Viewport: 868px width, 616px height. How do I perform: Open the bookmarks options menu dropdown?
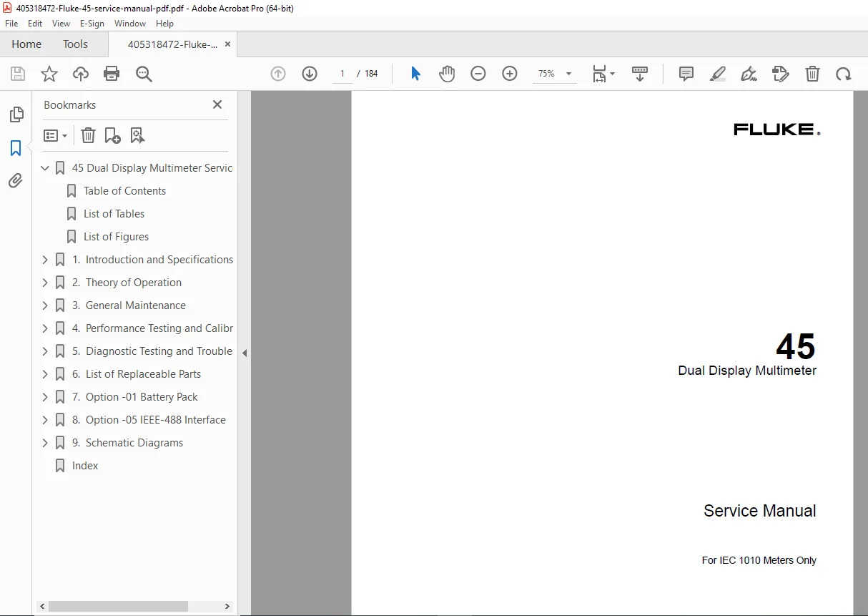coord(56,135)
